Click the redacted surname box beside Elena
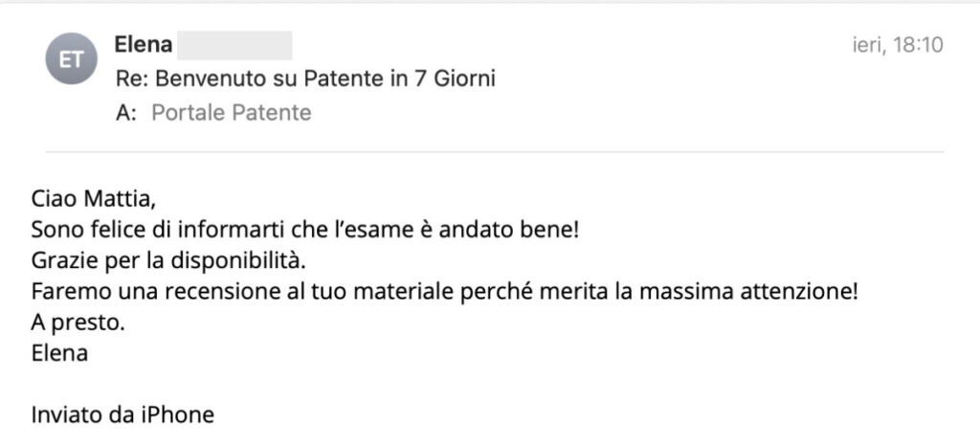This screenshot has width=980, height=447. coord(234,45)
